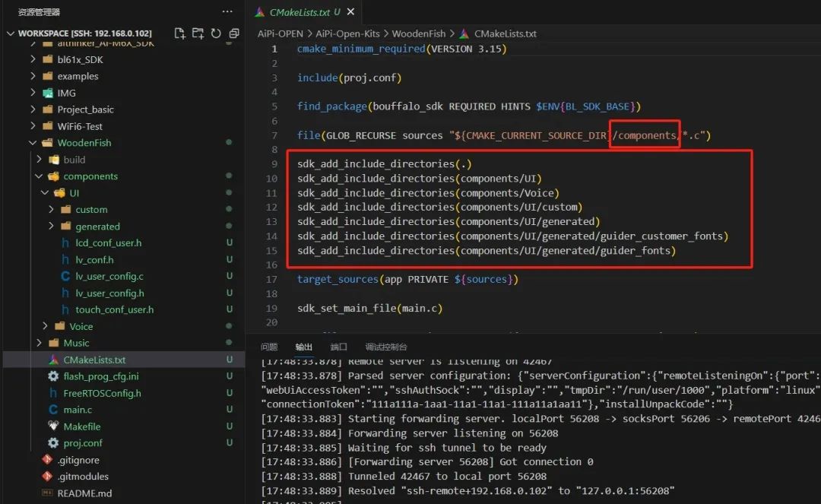Screen dimensions: 821x504
Task: Click the 资源管理器 explorer title
Action: pyautogui.click(x=39, y=11)
